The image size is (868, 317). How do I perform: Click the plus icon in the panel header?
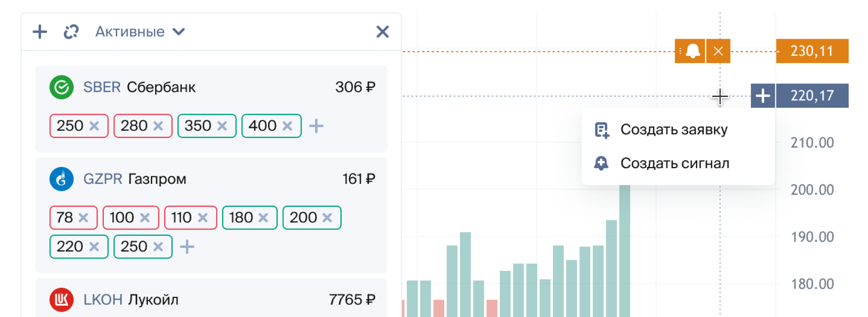40,32
